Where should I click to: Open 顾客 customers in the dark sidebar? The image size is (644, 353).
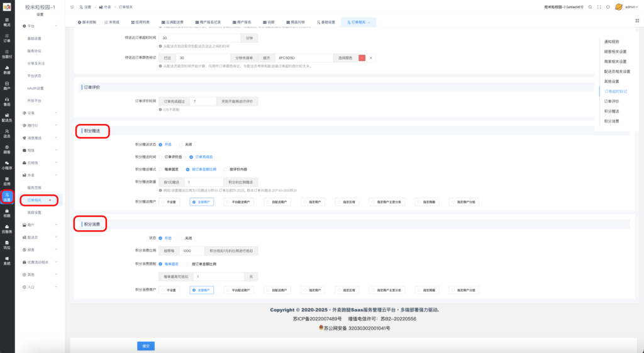click(x=7, y=149)
